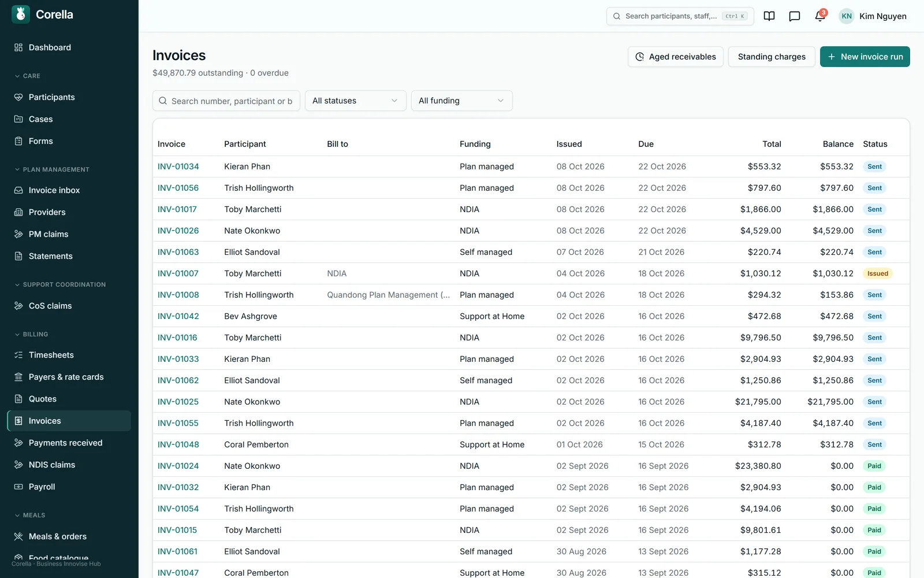924x578 pixels.
Task: Collapse the SUPPORT COORDINATION section
Action: click(x=60, y=284)
